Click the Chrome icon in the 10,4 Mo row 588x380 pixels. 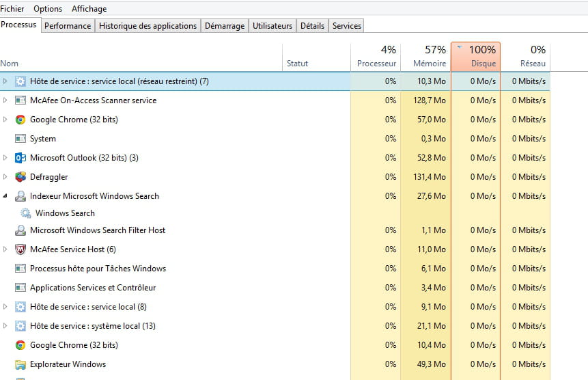20,345
